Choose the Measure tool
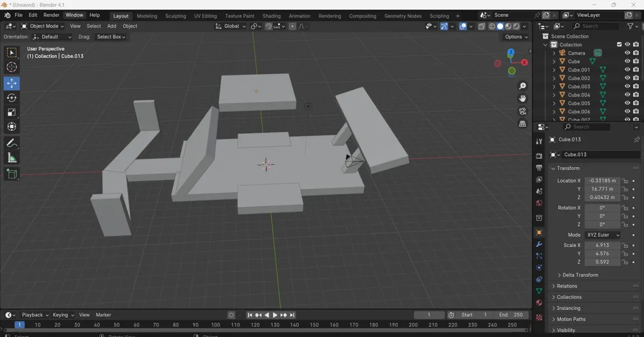Screen dimensions: 644x337 pos(12,158)
